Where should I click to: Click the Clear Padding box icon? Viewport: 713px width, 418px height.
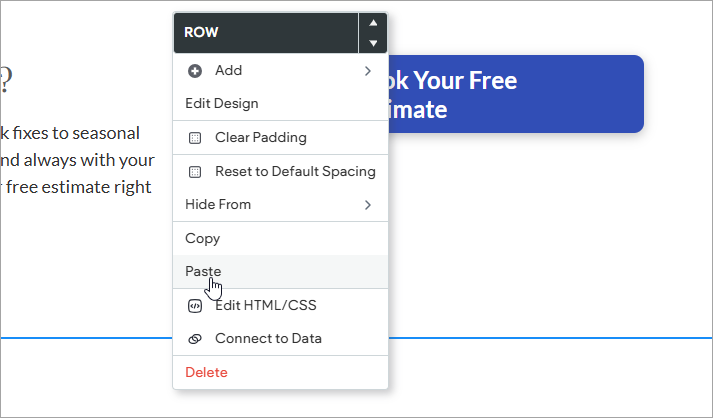[194, 138]
